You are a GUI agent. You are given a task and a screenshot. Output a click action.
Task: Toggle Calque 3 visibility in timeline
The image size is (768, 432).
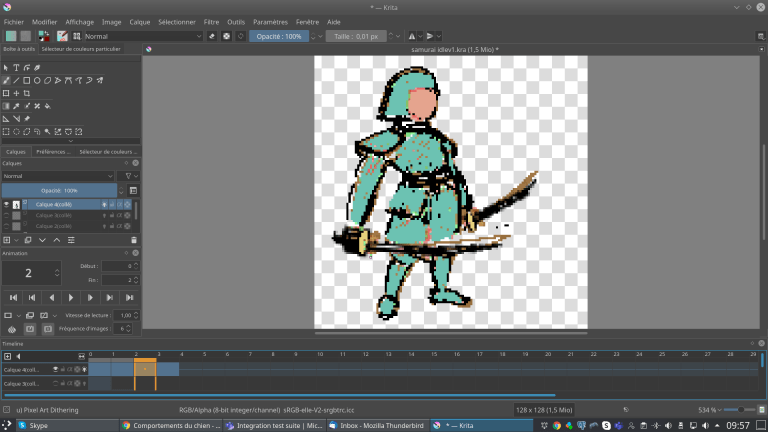tap(55, 384)
